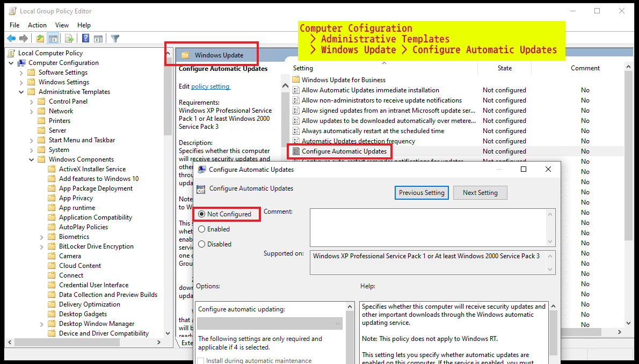Click the Printers folder icon in tree
This screenshot has height=364, width=639.
tap(41, 121)
